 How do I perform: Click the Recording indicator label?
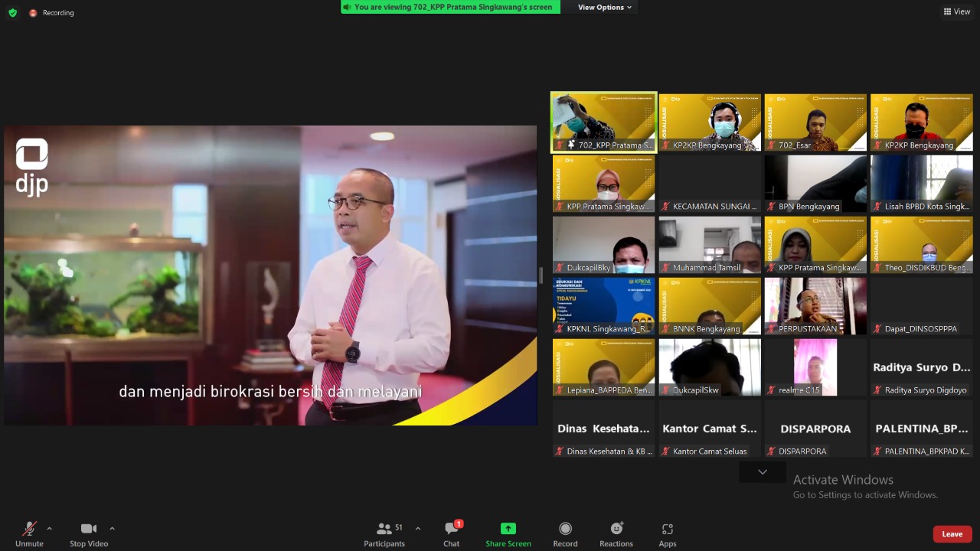point(58,13)
